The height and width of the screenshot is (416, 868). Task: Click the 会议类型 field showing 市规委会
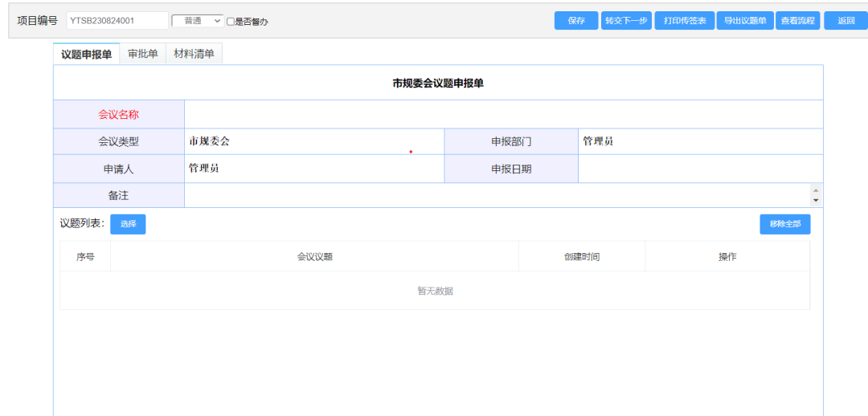click(x=314, y=141)
